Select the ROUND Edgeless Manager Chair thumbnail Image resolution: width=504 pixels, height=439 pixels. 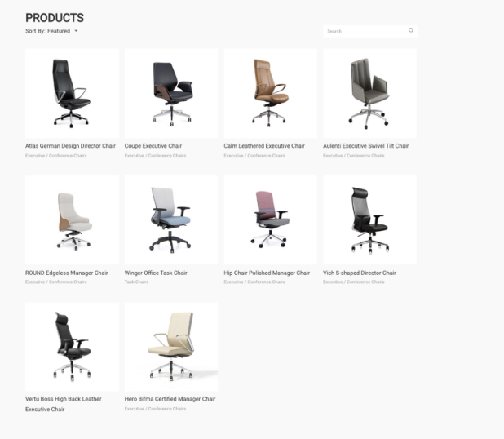[72, 220]
